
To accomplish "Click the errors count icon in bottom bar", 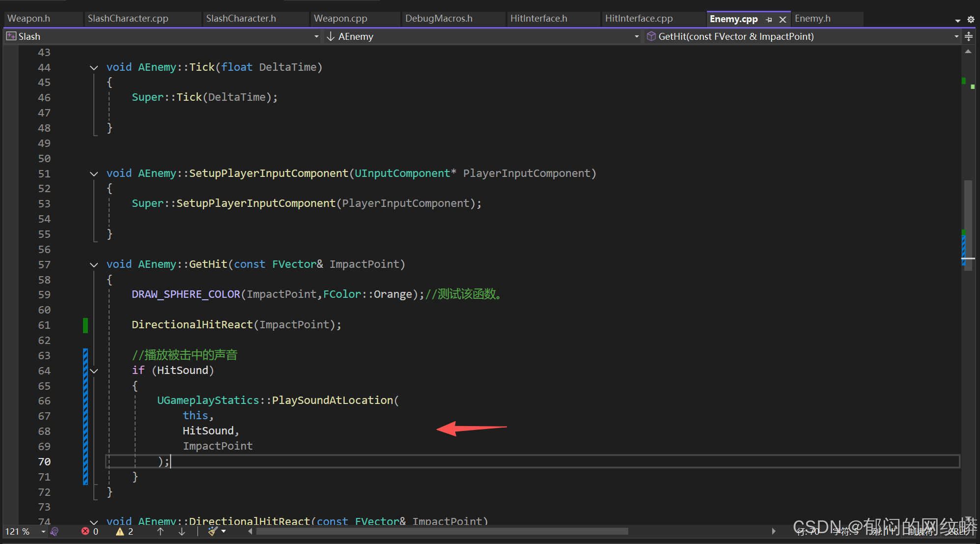I will [x=86, y=531].
